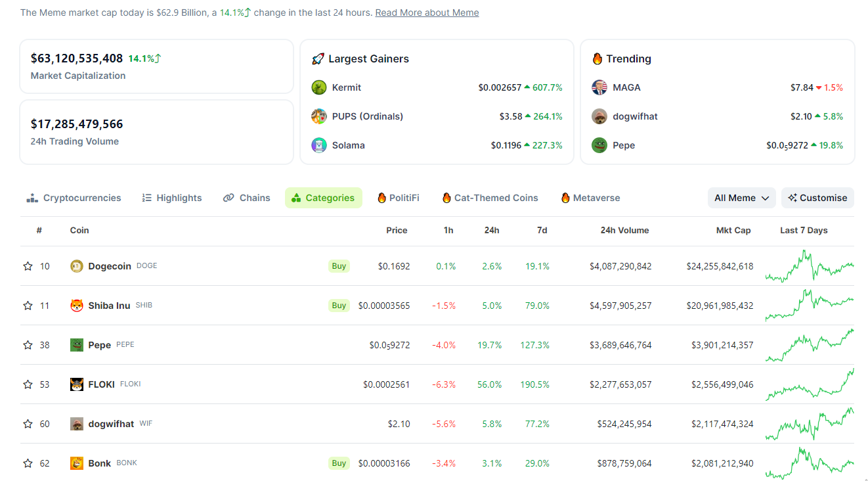Click the dogwifhat logo in Trending

599,116
